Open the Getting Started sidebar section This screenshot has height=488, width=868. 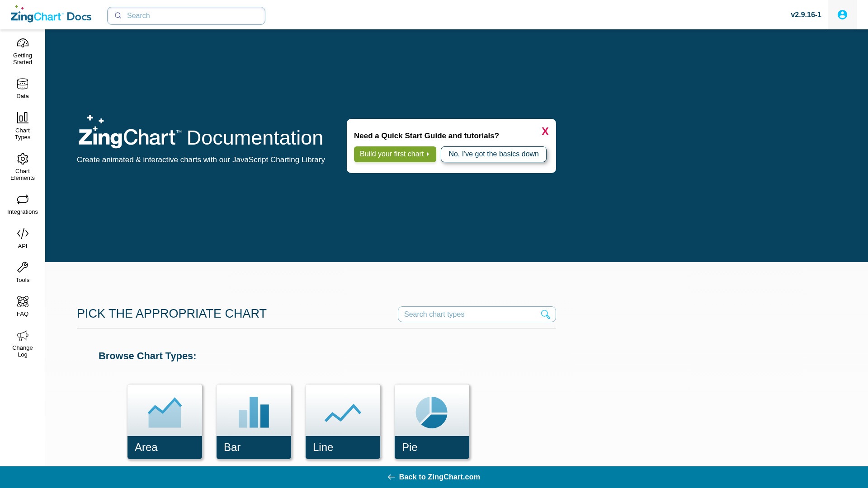click(23, 52)
